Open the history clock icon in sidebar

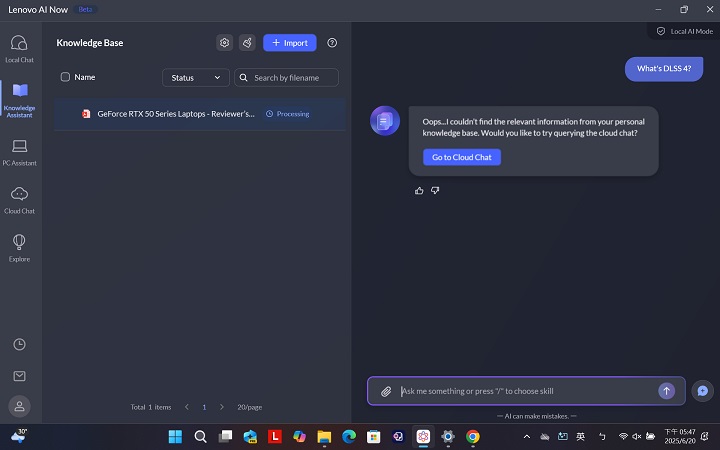tap(19, 344)
